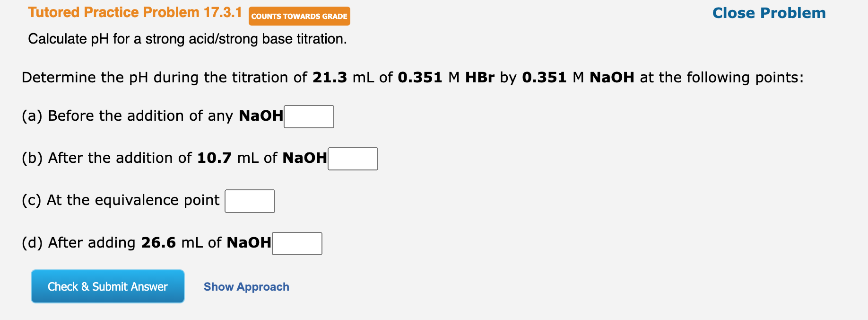Screen dimensions: 868x320
Task: Click the field after adding 10.7 mL NaOH
Action: click(352, 159)
